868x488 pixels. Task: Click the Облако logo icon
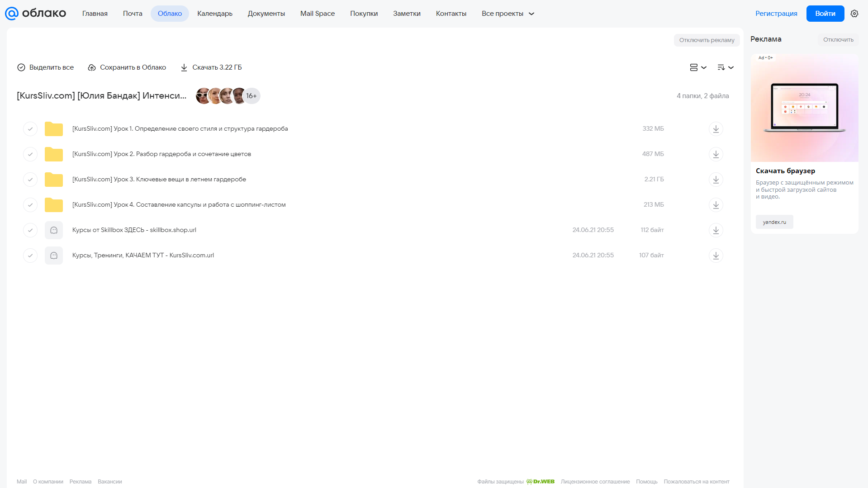pos(12,14)
